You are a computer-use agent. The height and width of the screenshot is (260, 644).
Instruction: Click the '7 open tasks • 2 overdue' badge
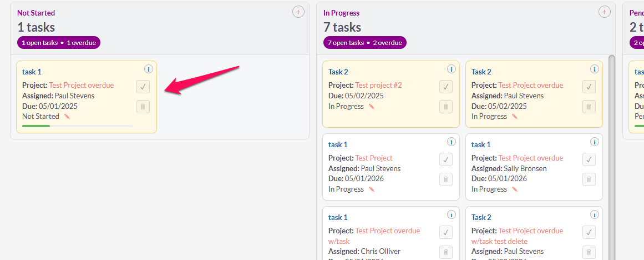click(365, 43)
